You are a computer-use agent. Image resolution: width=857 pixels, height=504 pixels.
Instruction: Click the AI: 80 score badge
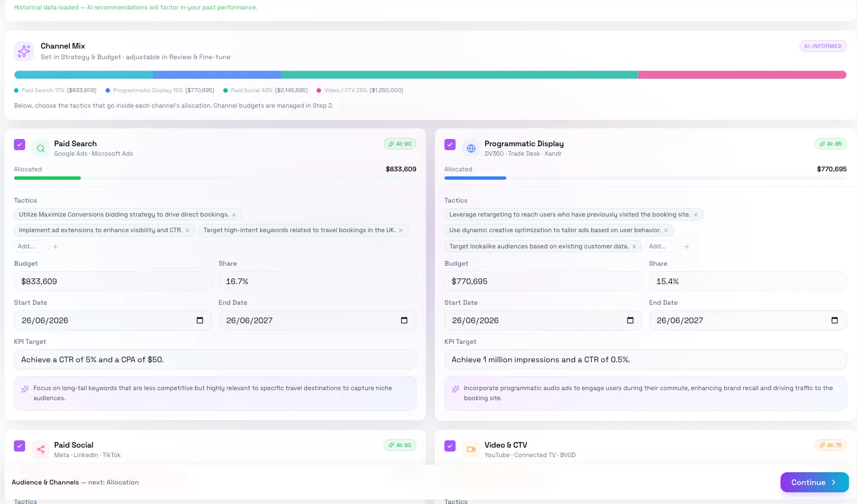pyautogui.click(x=400, y=445)
